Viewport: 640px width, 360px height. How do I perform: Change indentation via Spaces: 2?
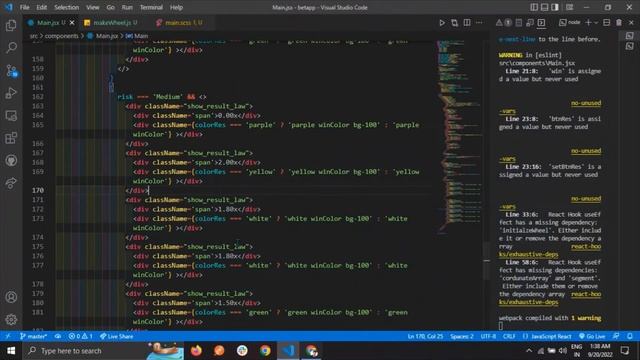tap(462, 336)
